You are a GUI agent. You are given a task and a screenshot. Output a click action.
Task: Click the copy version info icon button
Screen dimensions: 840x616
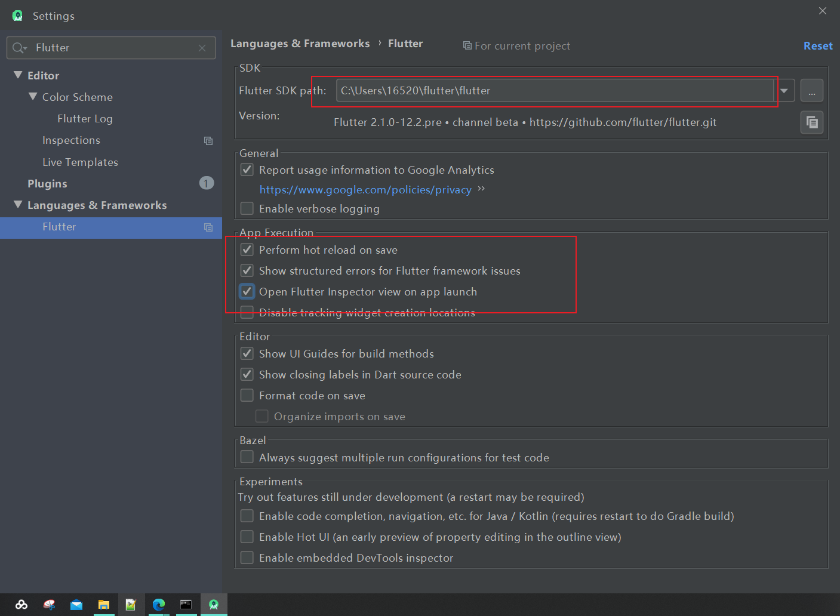tap(812, 122)
